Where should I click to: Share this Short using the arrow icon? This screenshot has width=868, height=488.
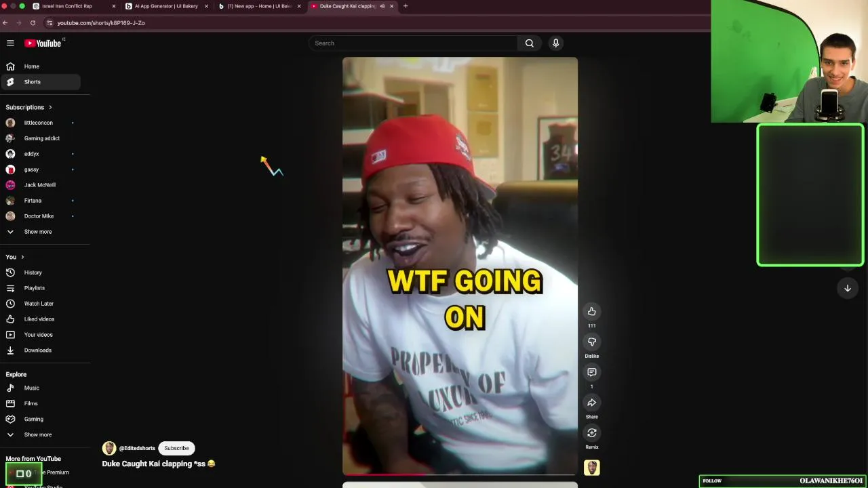click(591, 403)
